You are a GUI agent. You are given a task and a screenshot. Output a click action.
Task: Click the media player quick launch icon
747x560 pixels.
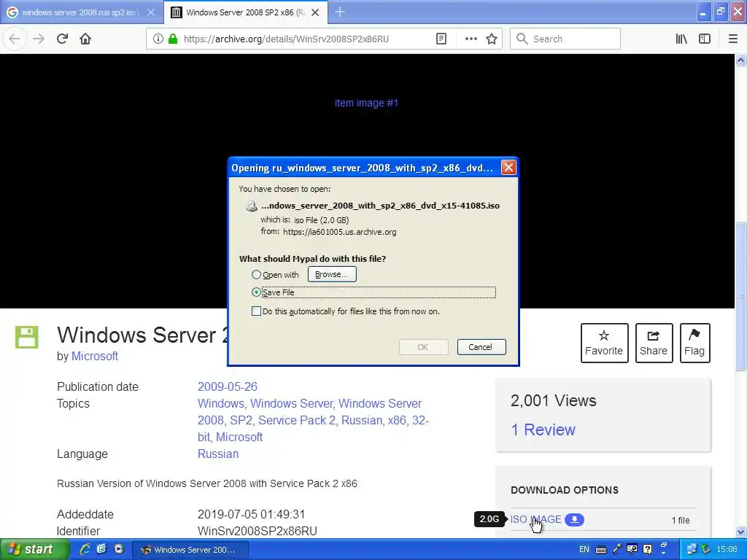[119, 549]
